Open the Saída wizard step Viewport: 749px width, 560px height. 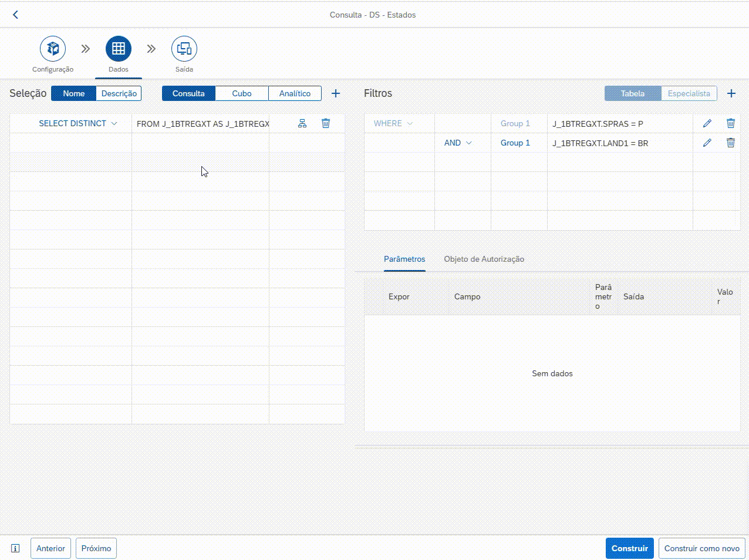click(x=184, y=49)
